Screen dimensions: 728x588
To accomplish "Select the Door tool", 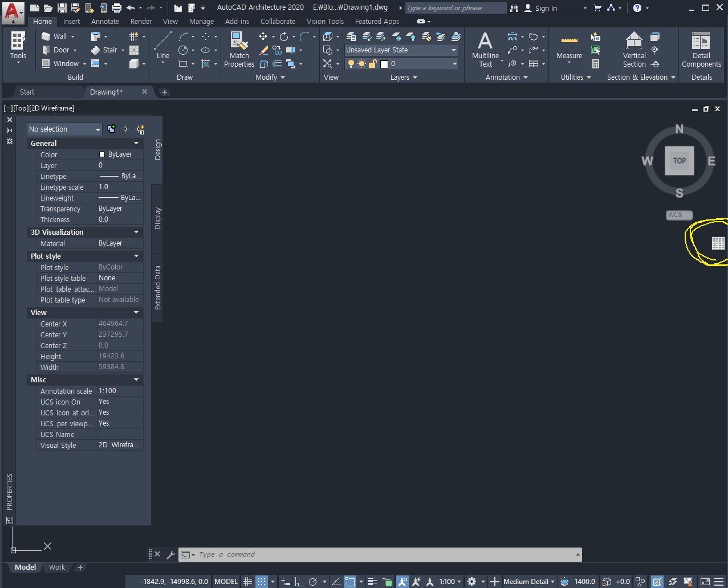I will (56, 50).
